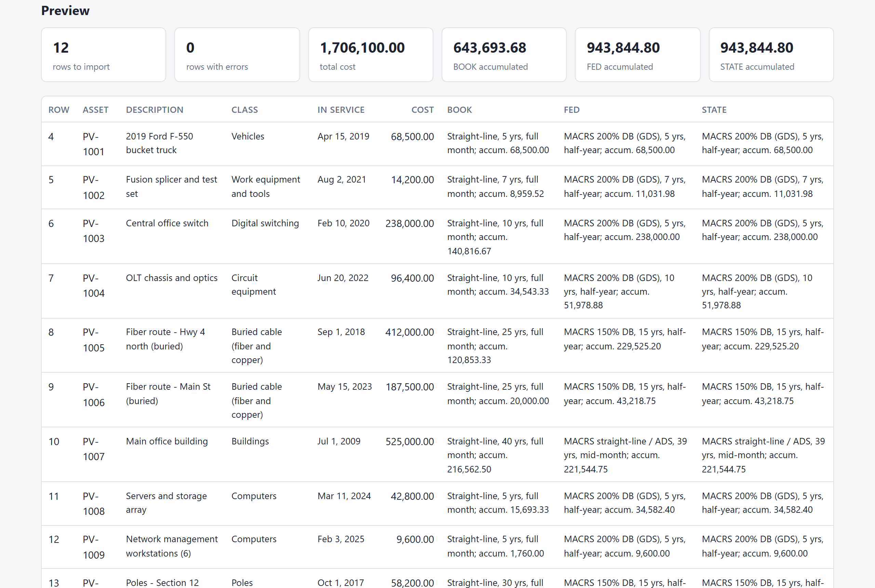Click 'Main office building' description

[167, 441]
